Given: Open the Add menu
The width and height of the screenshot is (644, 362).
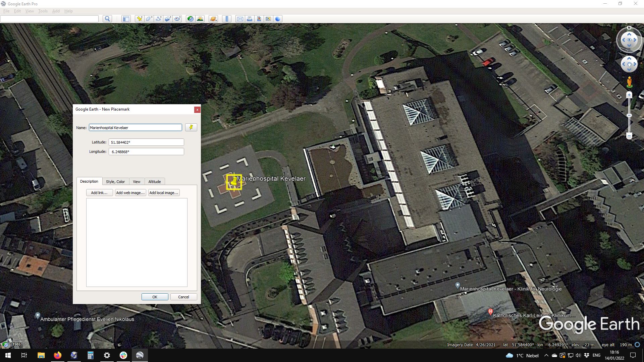Looking at the screenshot, I should [x=56, y=11].
